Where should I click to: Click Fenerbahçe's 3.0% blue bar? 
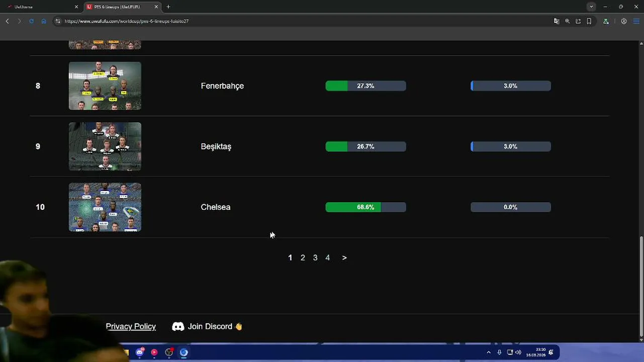coord(511,86)
